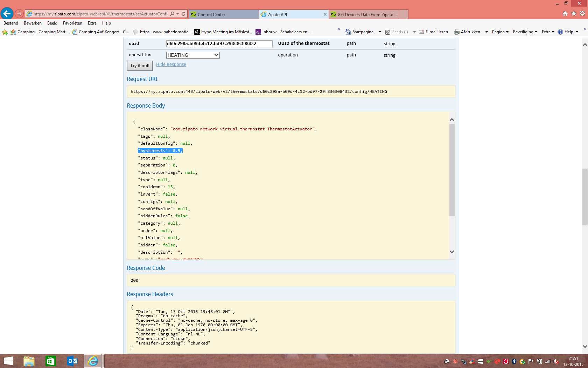Open favorites star icon at top right
This screenshot has height=368, width=588.
574,14
